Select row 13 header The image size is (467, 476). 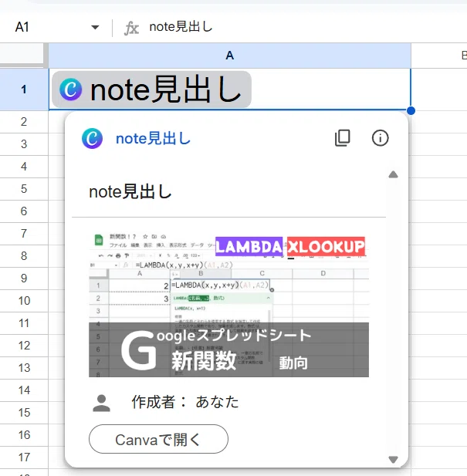pos(24,368)
